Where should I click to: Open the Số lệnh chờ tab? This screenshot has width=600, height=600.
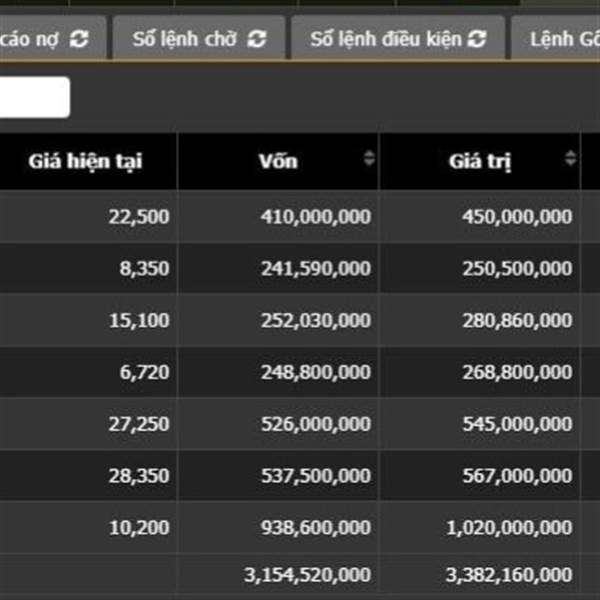click(x=199, y=38)
